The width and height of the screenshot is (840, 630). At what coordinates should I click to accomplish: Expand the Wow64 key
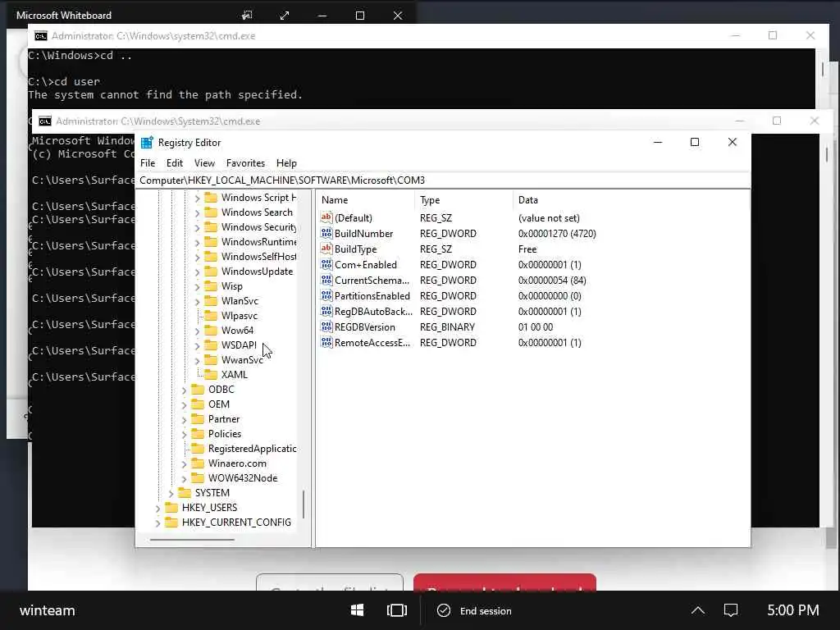197,331
